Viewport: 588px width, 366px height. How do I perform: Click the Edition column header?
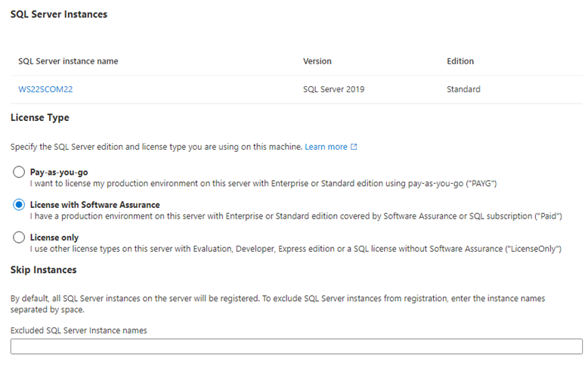click(460, 61)
